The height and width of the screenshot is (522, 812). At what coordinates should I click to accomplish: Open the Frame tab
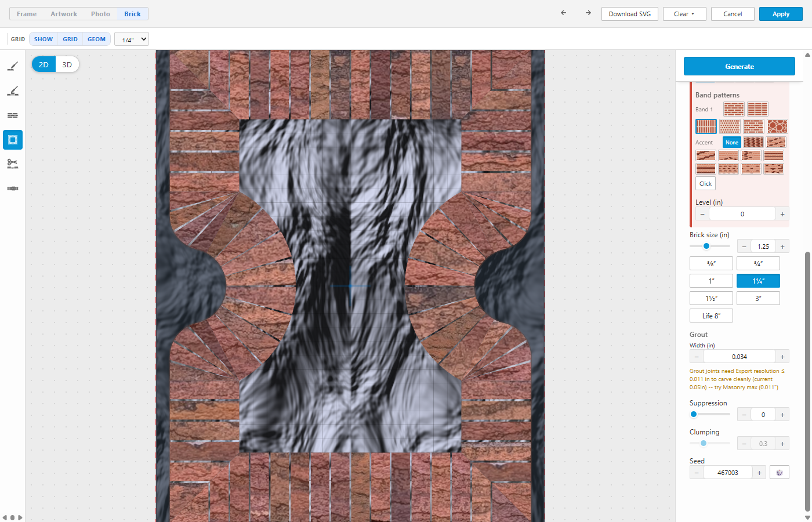[27, 14]
